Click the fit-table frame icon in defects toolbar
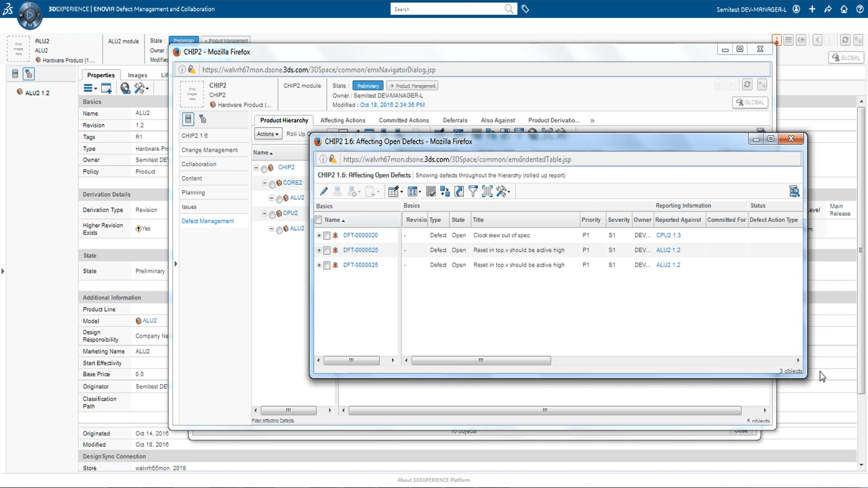This screenshot has width=868, height=488. pyautogui.click(x=487, y=192)
